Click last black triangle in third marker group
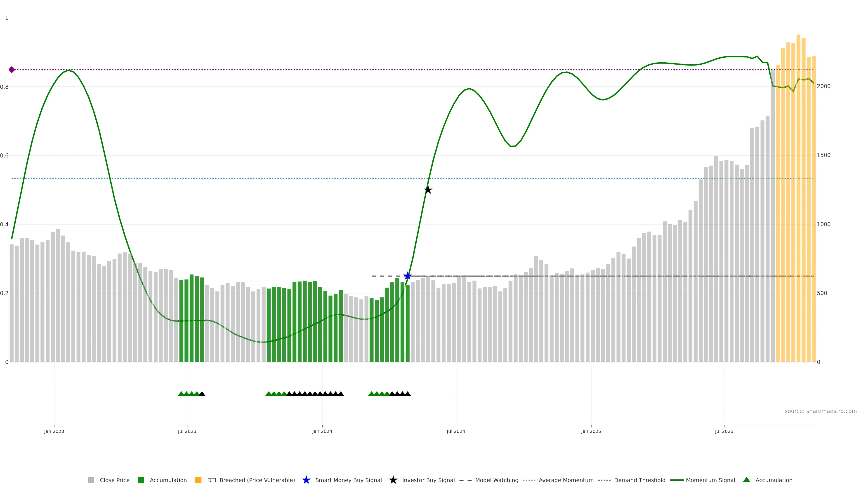The image size is (868, 488). [407, 394]
